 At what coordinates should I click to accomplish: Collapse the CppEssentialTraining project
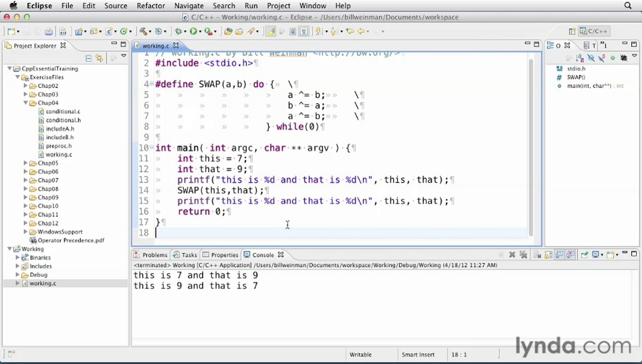coord(10,68)
